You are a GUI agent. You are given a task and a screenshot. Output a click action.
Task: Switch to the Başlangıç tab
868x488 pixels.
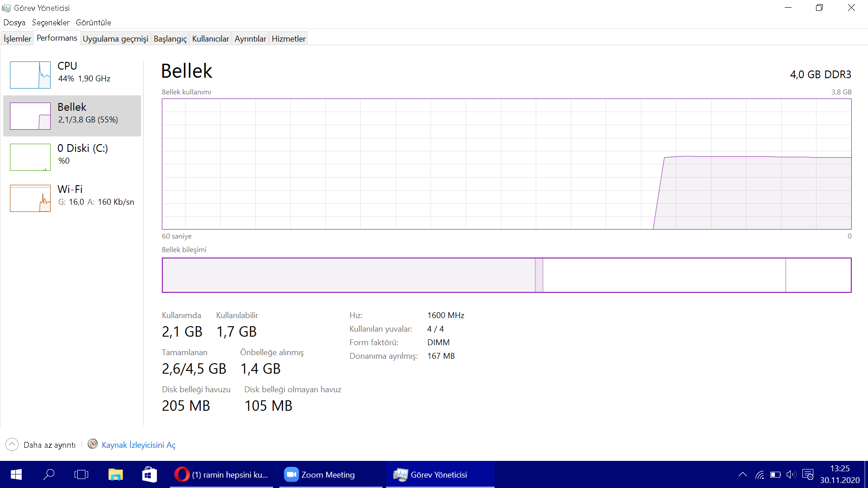pyautogui.click(x=170, y=39)
